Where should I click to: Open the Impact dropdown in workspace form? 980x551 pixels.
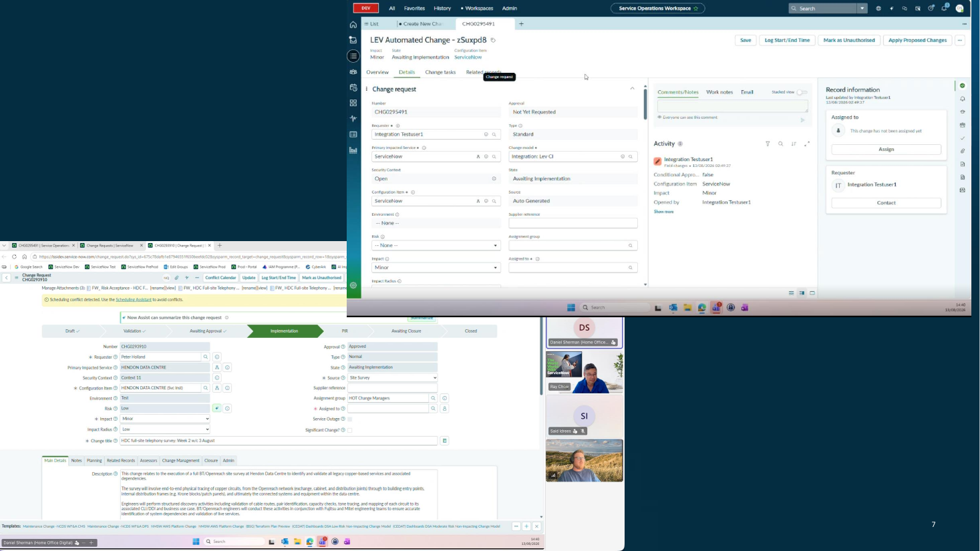436,268
